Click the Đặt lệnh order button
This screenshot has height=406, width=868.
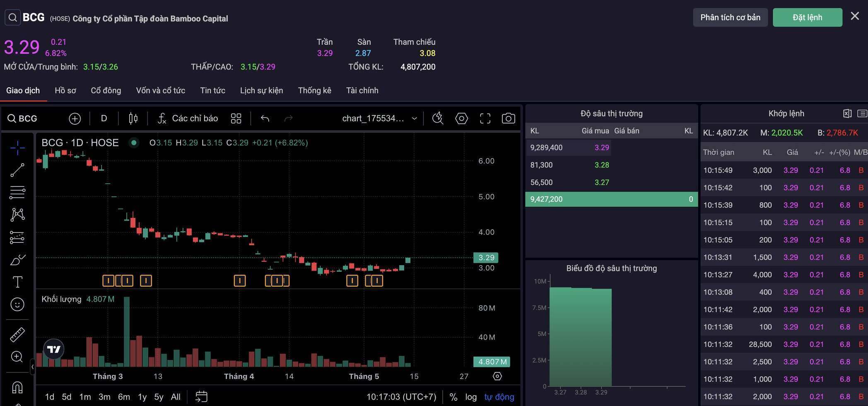pos(807,17)
